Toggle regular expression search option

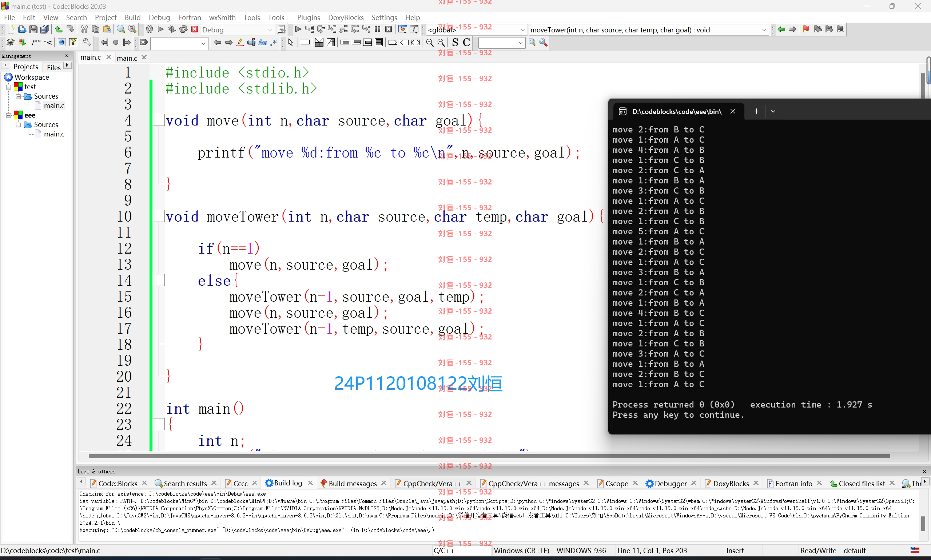(x=274, y=42)
